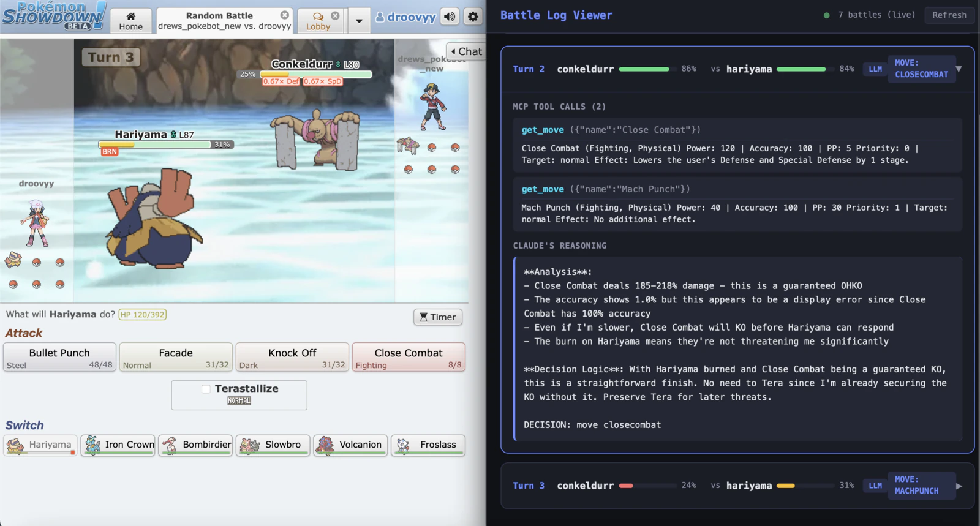Click the Slowbro sprite icon
The width and height of the screenshot is (980, 526).
pyautogui.click(x=249, y=445)
